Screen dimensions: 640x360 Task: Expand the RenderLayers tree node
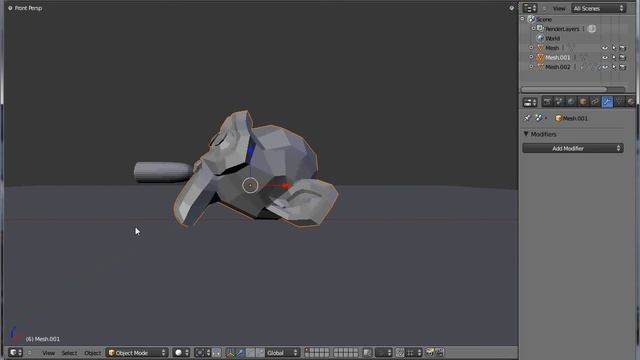click(x=533, y=29)
